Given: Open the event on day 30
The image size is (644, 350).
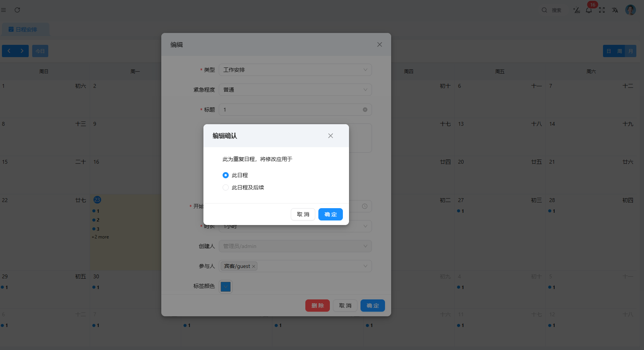Looking at the screenshot, I should point(96,287).
